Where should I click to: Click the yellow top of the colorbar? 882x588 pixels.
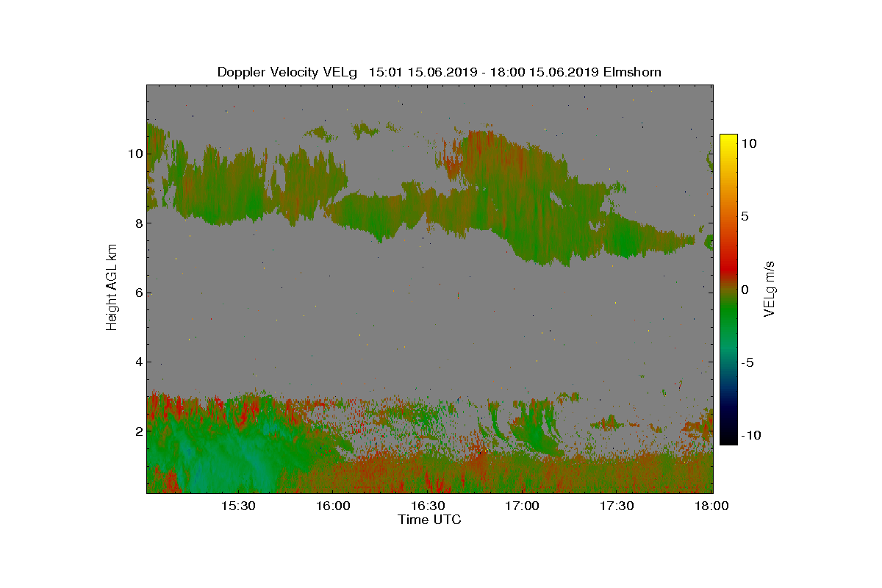pos(728,140)
